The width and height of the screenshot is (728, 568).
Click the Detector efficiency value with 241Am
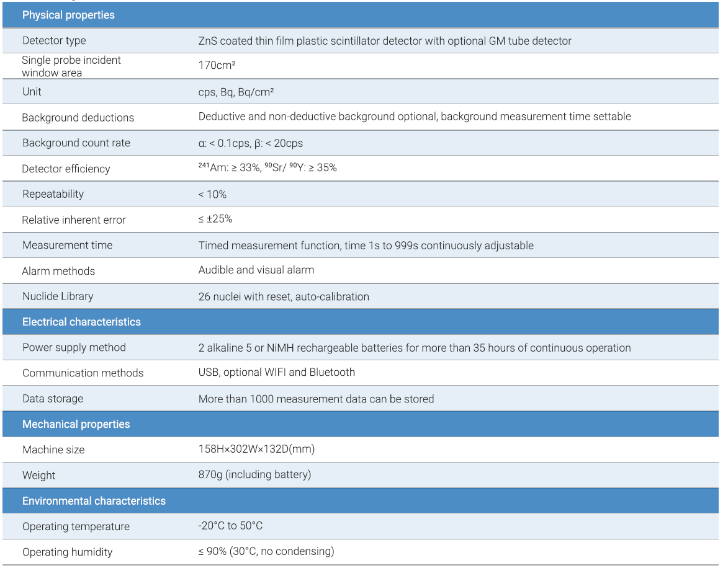click(x=267, y=168)
